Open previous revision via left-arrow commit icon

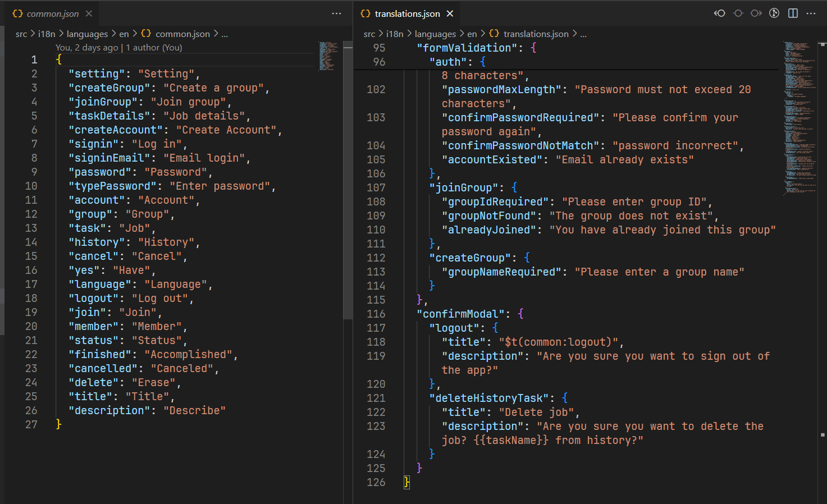point(719,13)
